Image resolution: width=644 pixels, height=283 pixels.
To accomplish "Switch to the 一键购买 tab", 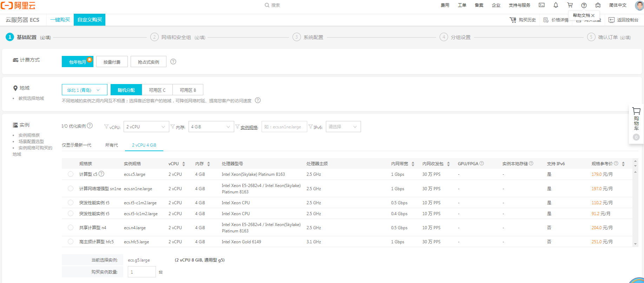I will pos(60,20).
